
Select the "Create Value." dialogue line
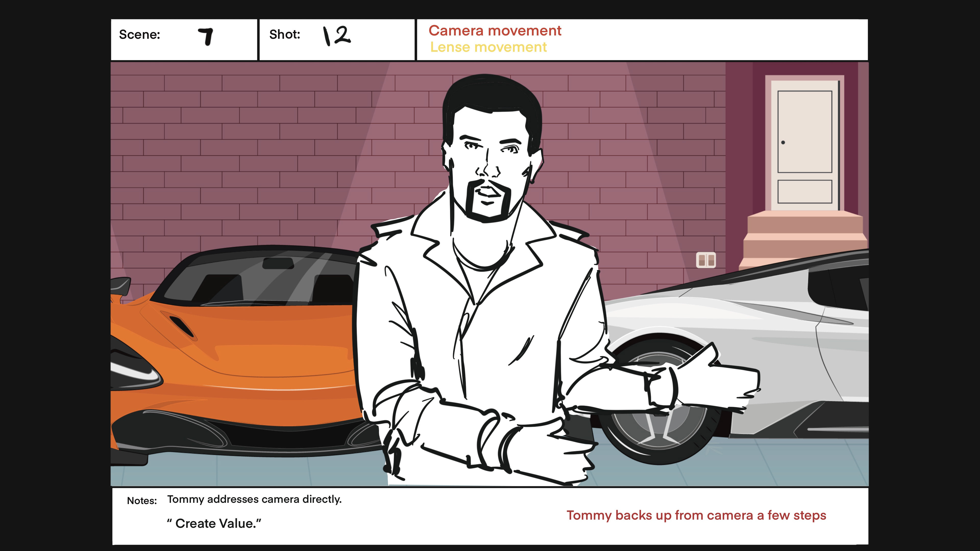(x=214, y=524)
